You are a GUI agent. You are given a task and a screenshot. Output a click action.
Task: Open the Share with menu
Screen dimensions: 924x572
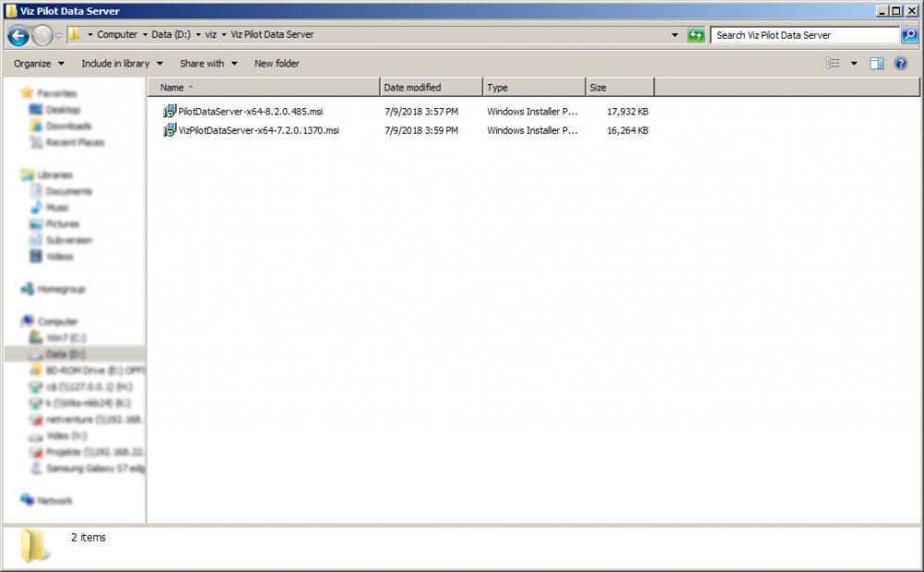(208, 64)
